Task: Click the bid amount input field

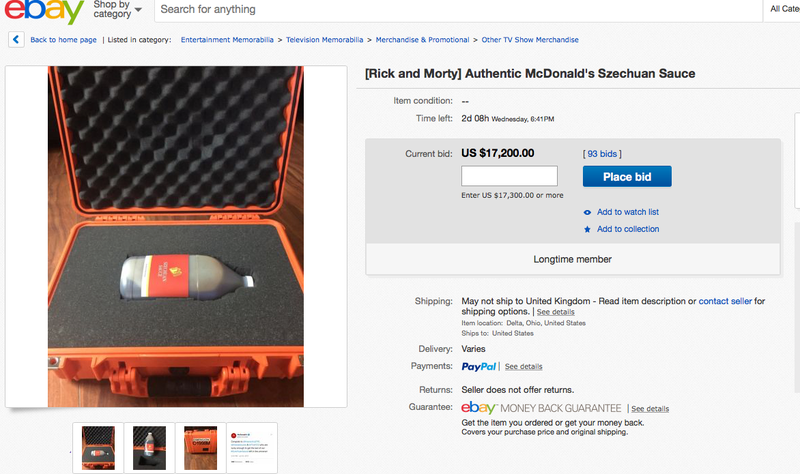Action: coord(509,176)
